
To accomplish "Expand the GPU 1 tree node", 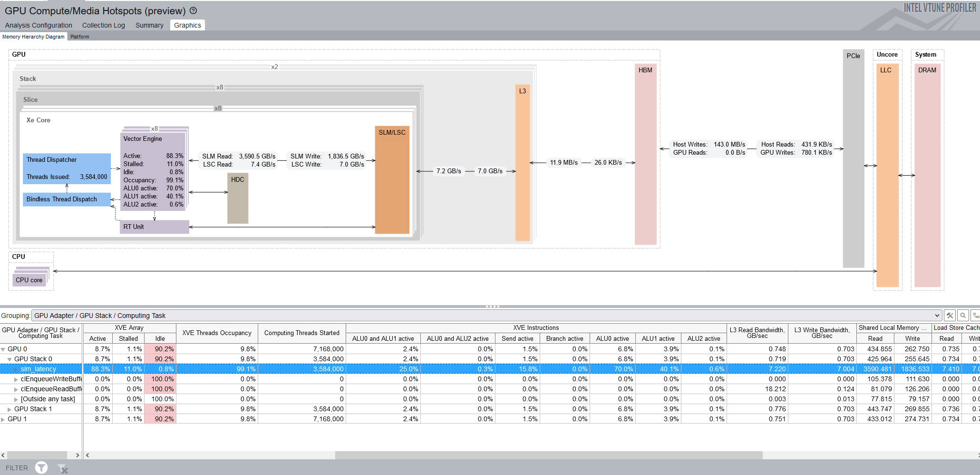I will coord(3,419).
